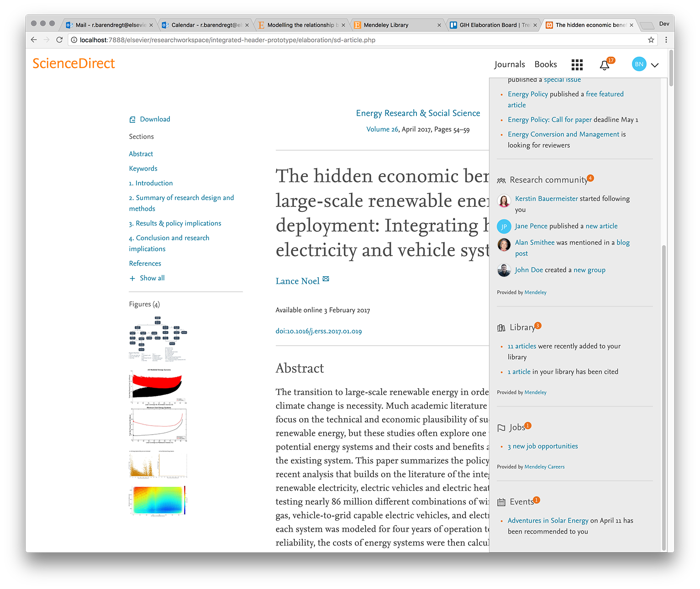700x589 pixels.
Task: Click the Download PDF icon
Action: tap(132, 120)
